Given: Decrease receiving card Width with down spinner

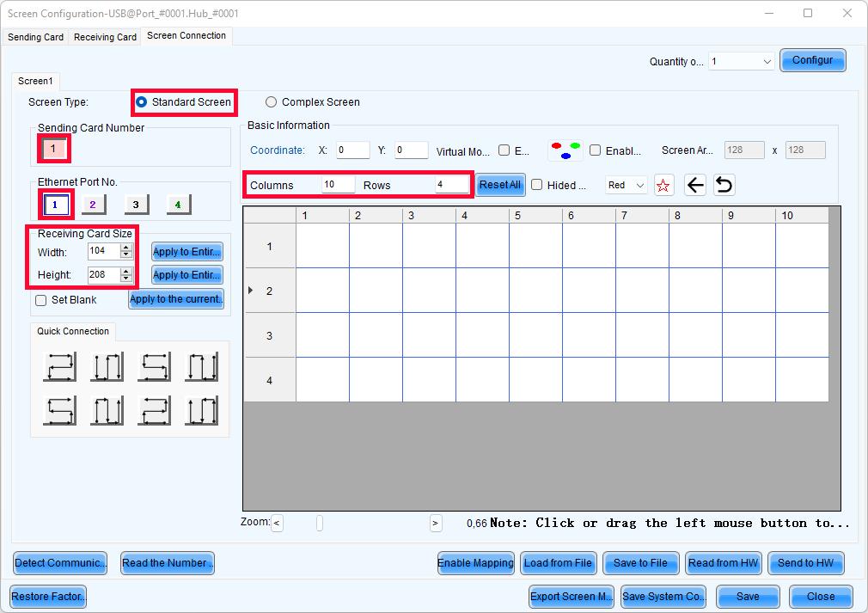Looking at the screenshot, I should [x=126, y=254].
